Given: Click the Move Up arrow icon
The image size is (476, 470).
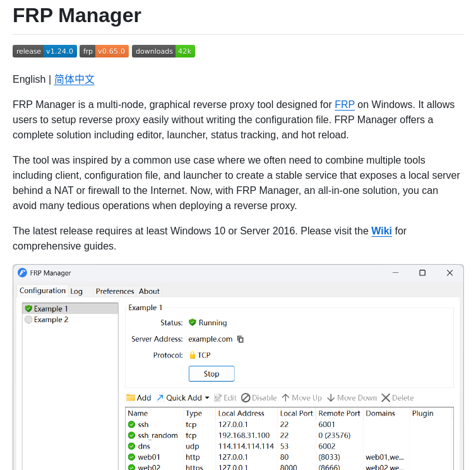Looking at the screenshot, I should (x=285, y=398).
